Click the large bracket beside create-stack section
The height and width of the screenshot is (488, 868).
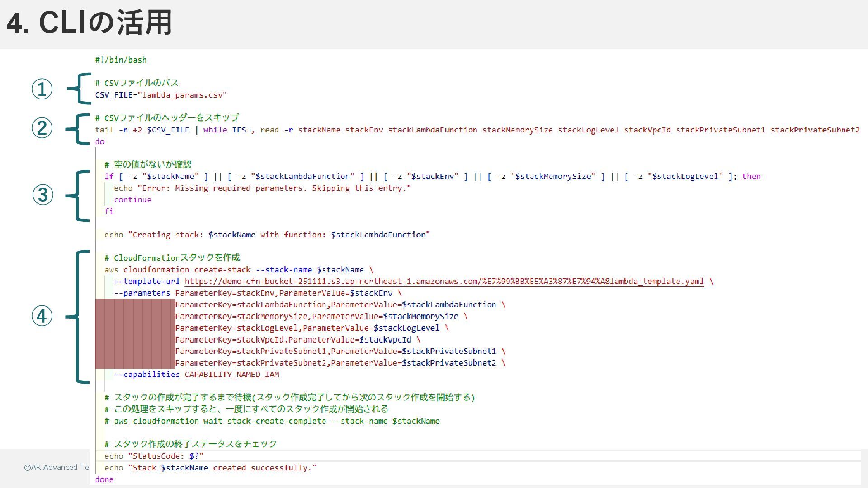(78, 316)
